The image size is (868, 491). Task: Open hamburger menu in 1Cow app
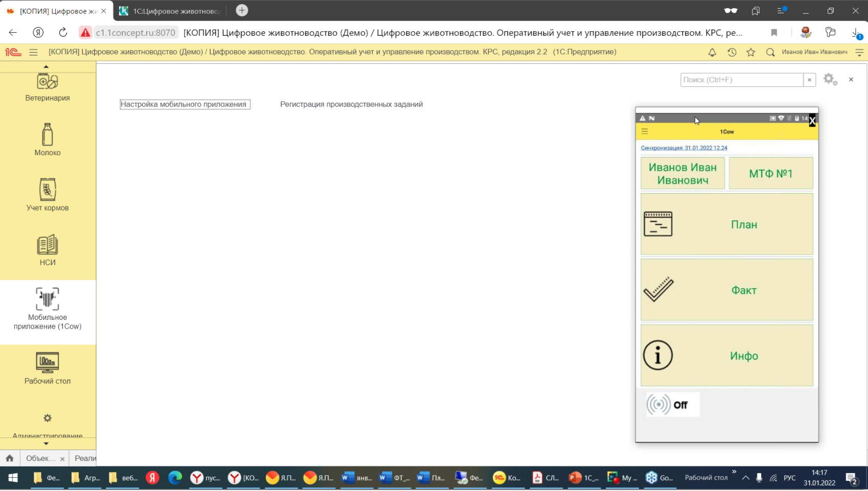pyautogui.click(x=645, y=131)
